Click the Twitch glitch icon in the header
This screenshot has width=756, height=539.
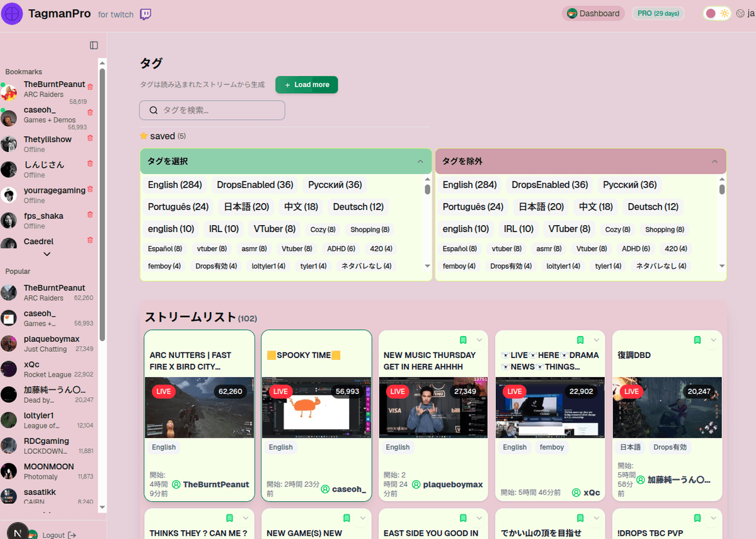pyautogui.click(x=145, y=14)
